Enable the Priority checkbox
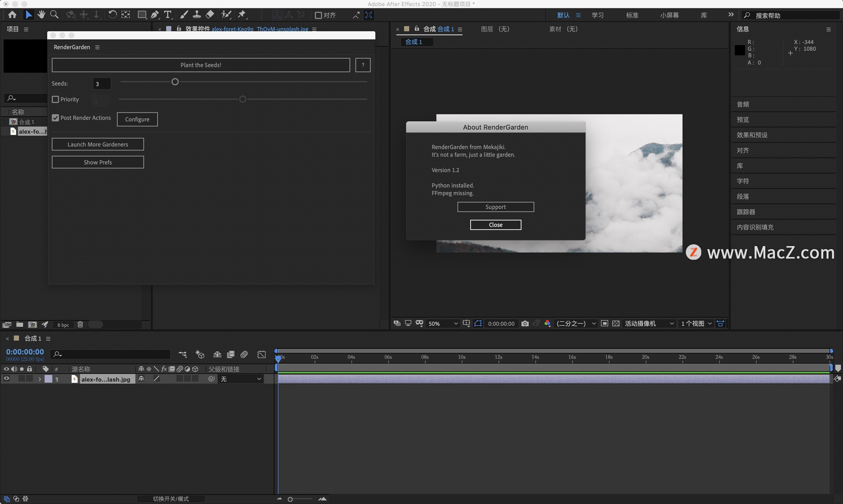Viewport: 843px width, 504px height. pos(55,100)
